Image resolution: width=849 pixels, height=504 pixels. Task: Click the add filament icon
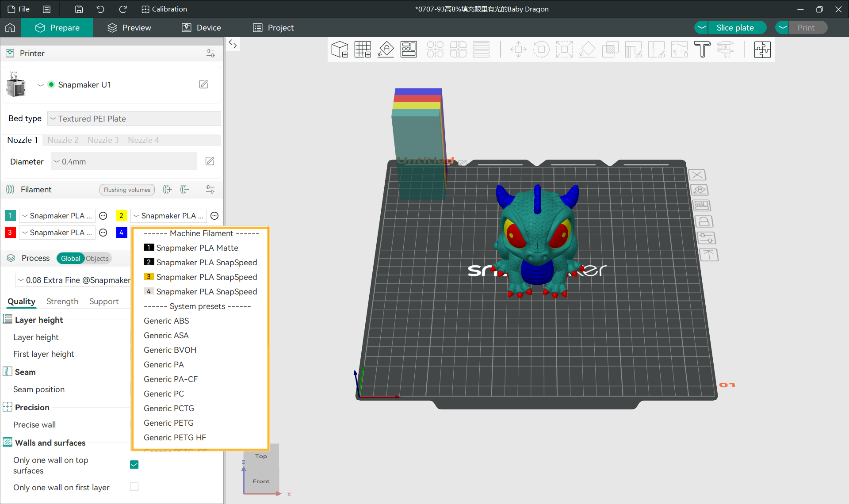[x=167, y=190]
